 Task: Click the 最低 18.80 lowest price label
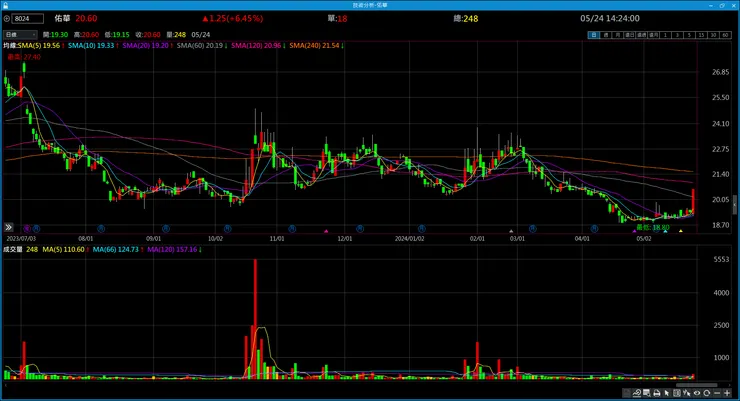(x=653, y=227)
